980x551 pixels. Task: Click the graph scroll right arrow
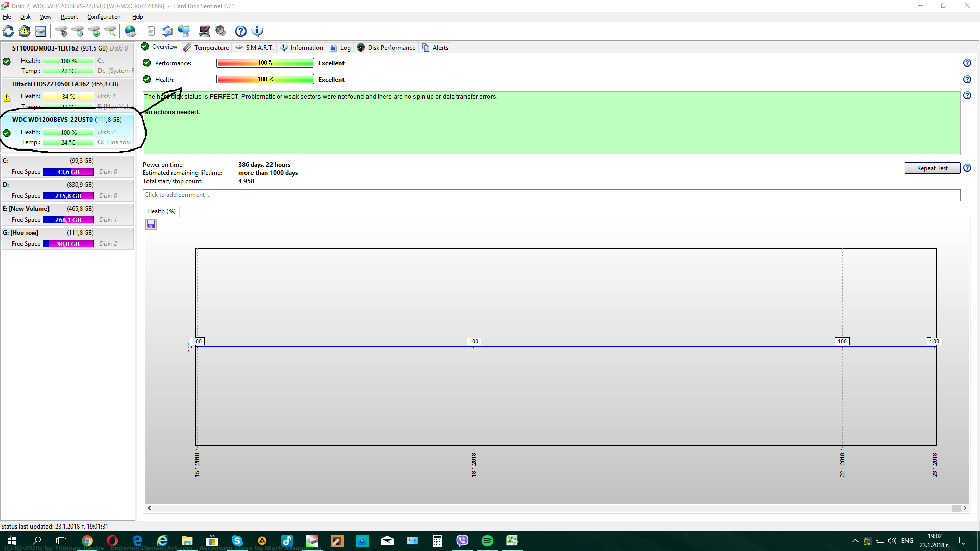(965, 508)
